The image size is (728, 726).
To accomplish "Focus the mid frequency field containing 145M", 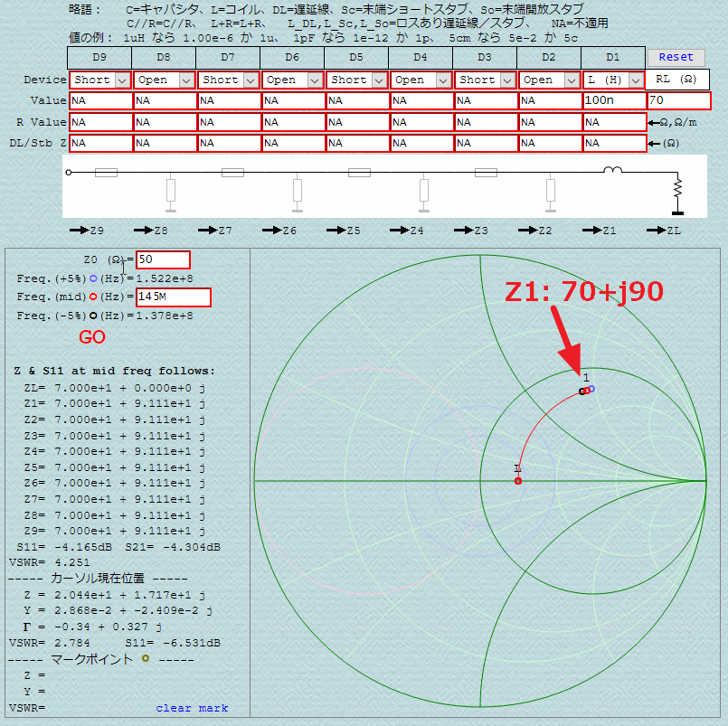I will coord(174,297).
